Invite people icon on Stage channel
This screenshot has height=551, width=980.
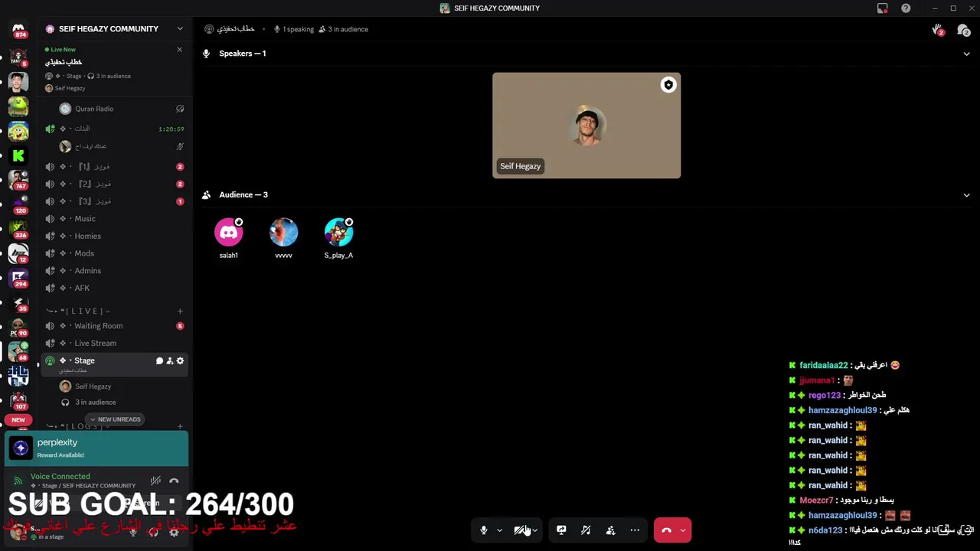click(170, 361)
